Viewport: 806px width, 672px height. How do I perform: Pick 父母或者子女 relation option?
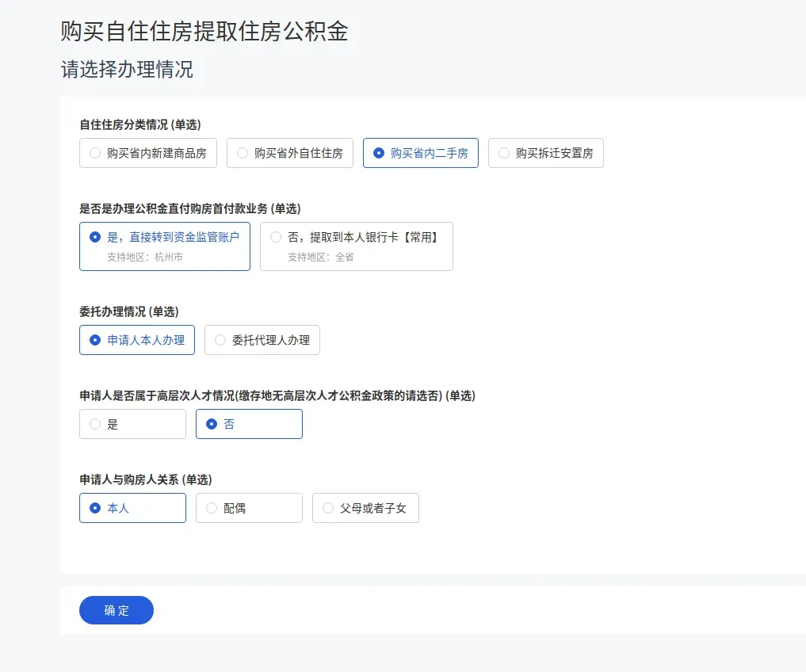(365, 508)
